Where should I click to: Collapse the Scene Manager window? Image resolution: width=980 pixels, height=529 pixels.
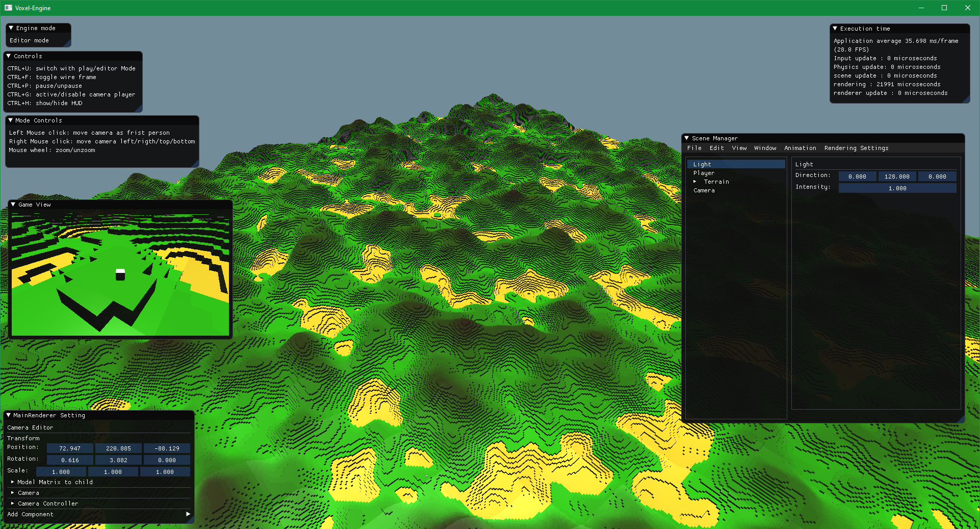687,138
